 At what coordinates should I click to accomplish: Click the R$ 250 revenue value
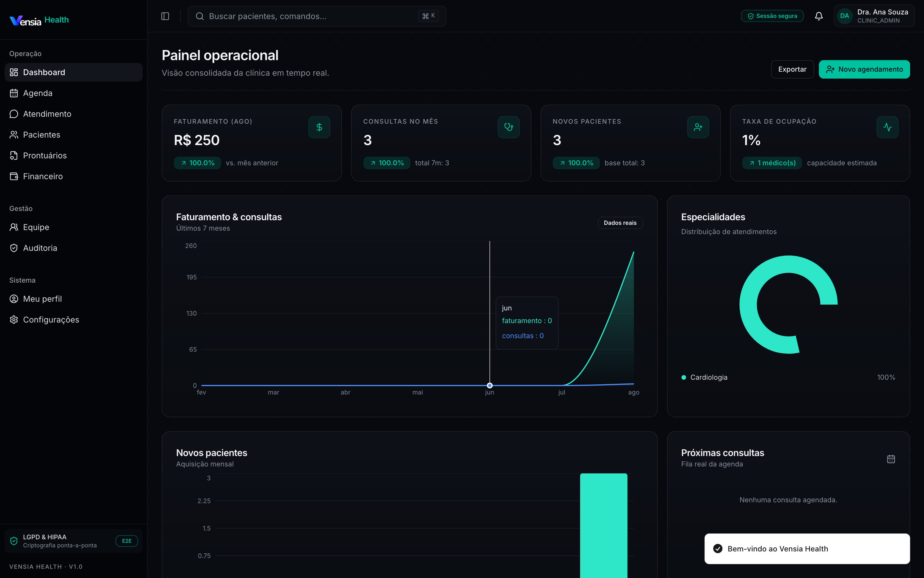coord(197,140)
